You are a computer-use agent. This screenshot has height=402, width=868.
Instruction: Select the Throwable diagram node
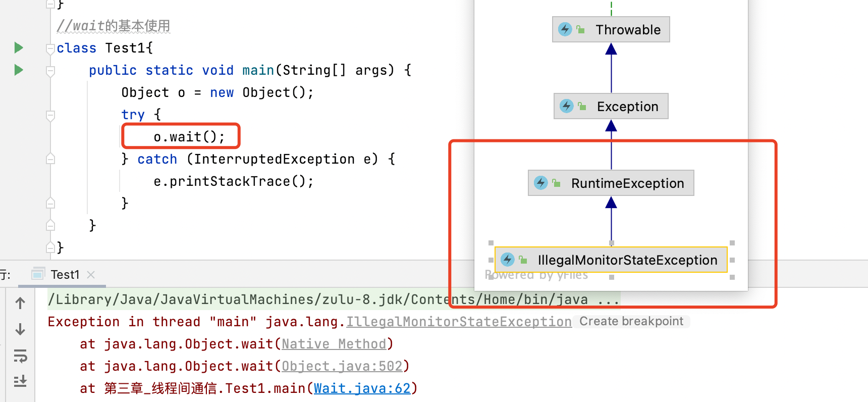611,30
